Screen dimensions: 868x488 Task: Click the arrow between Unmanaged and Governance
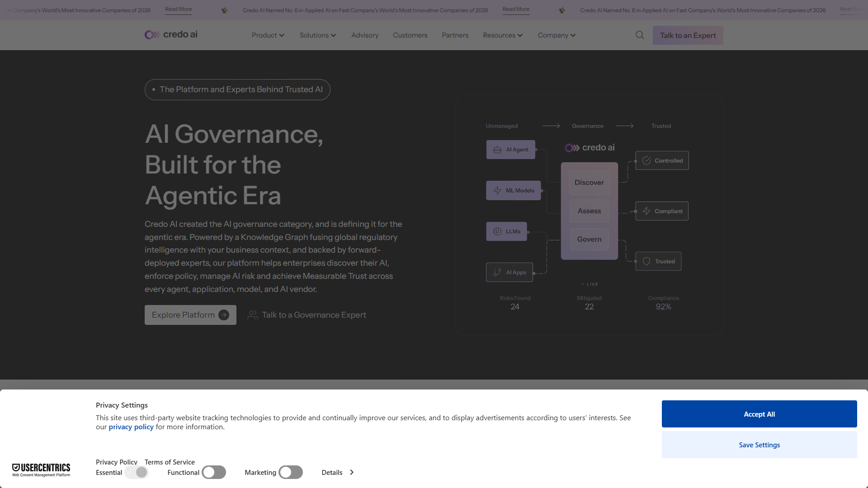(551, 126)
